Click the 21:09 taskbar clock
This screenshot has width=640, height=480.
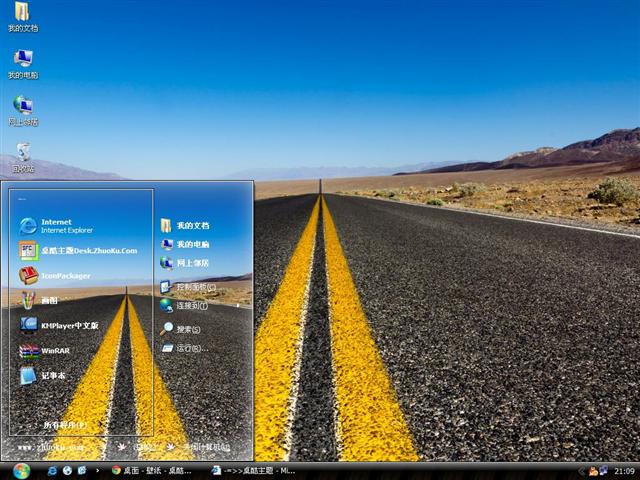[624, 471]
